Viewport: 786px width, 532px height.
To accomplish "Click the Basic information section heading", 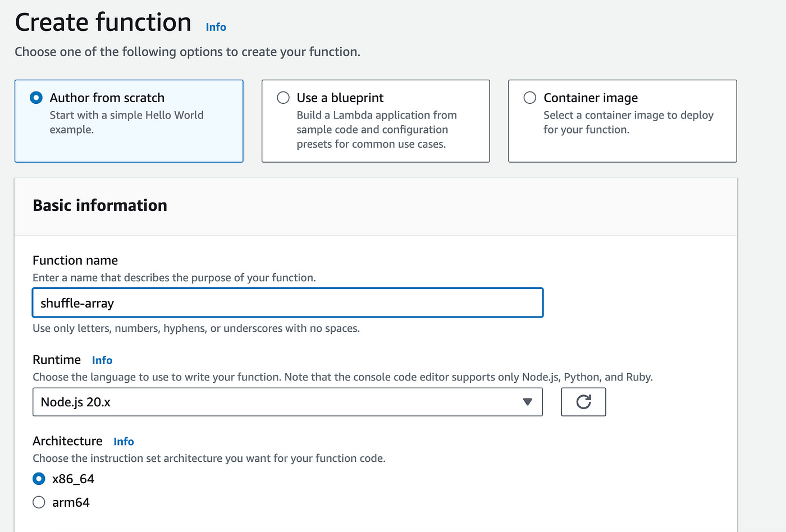I will coord(100,205).
